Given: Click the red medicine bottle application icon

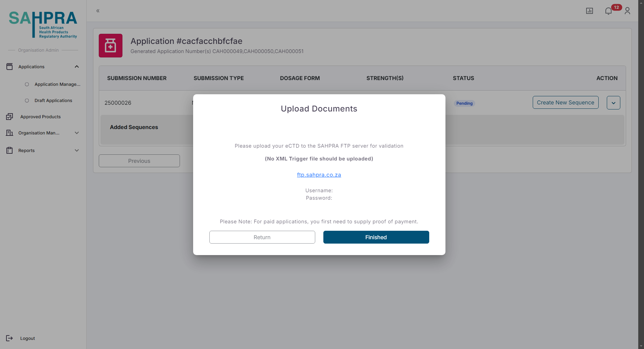Looking at the screenshot, I should (111, 46).
